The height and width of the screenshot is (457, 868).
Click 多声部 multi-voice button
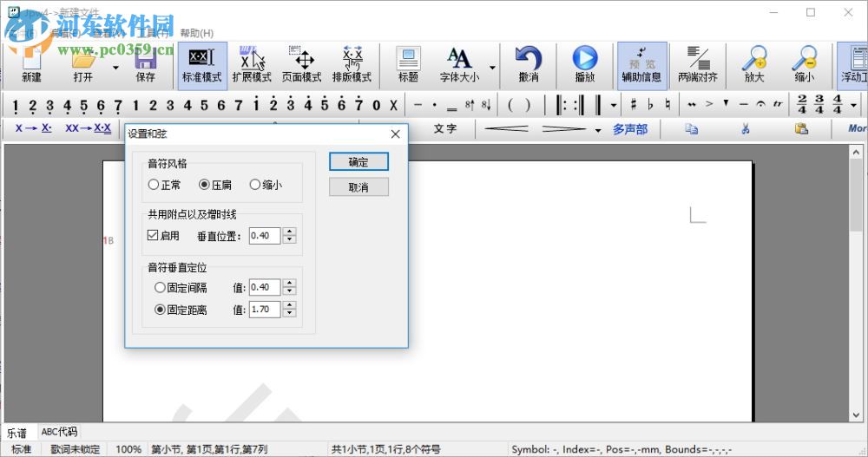point(630,129)
